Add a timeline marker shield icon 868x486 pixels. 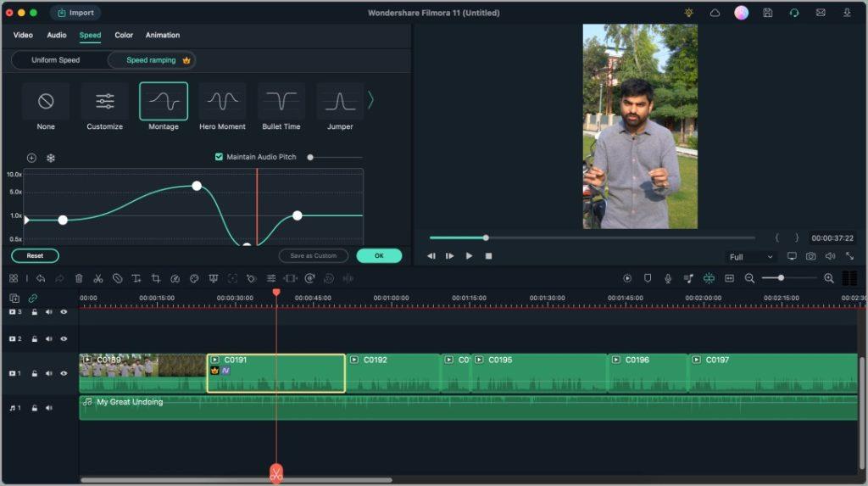click(648, 278)
